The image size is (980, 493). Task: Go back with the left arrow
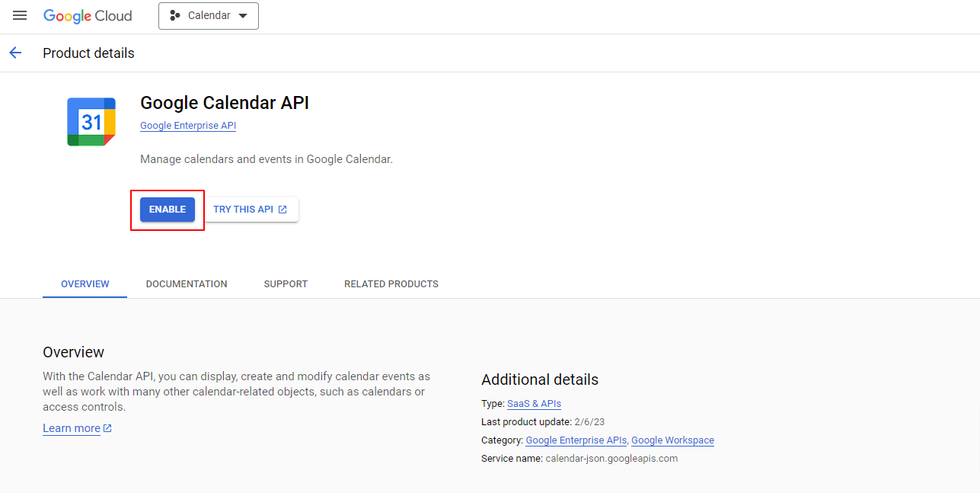coord(15,53)
